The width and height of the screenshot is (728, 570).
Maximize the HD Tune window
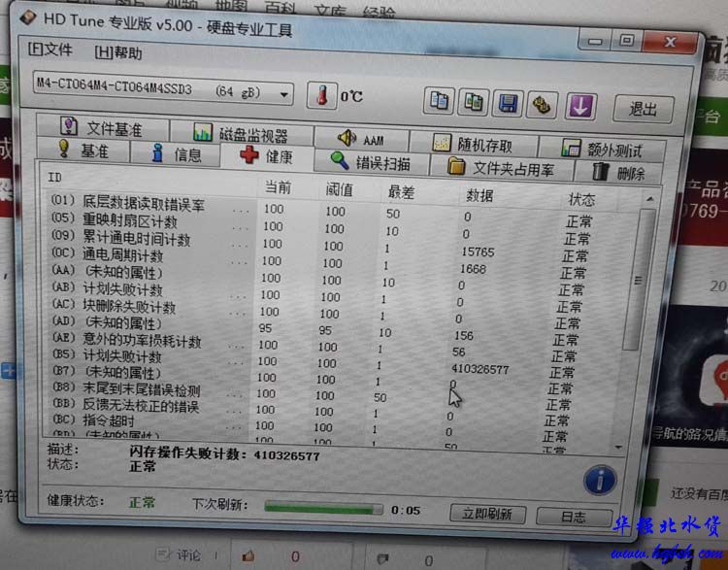626,41
